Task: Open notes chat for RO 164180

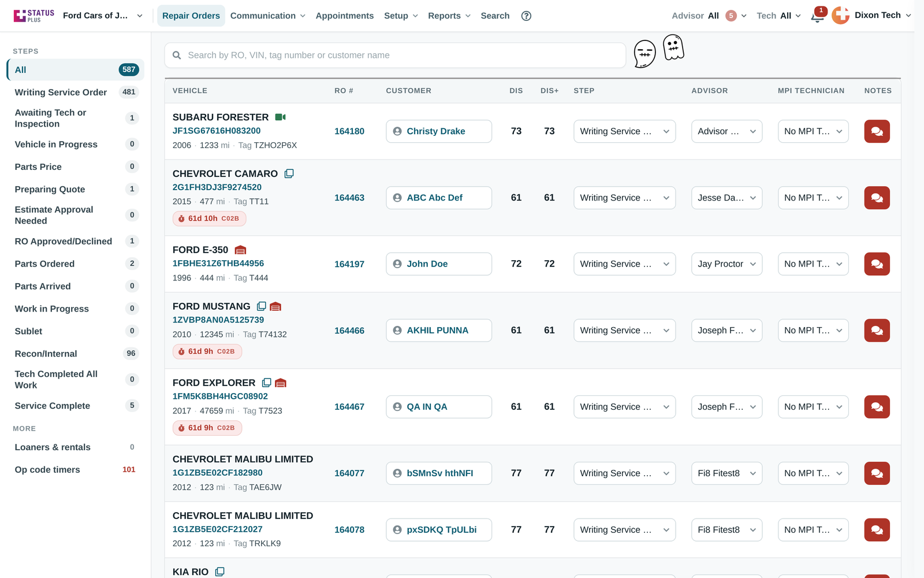Action: coord(877,131)
